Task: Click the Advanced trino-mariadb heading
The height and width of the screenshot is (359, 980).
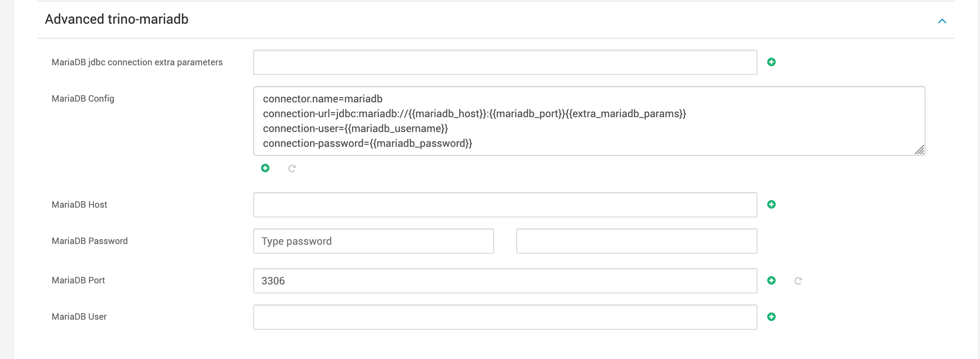Action: coord(116,19)
